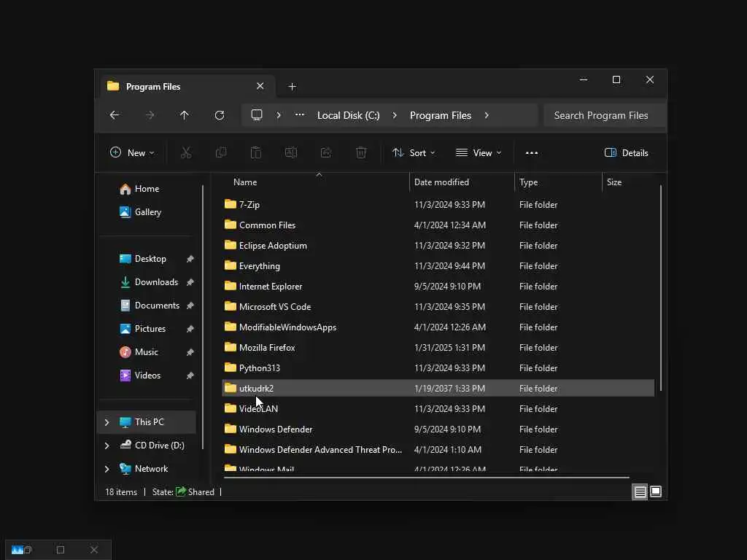Toggle the Details pane
Image resolution: width=747 pixels, height=560 pixels.
click(626, 153)
